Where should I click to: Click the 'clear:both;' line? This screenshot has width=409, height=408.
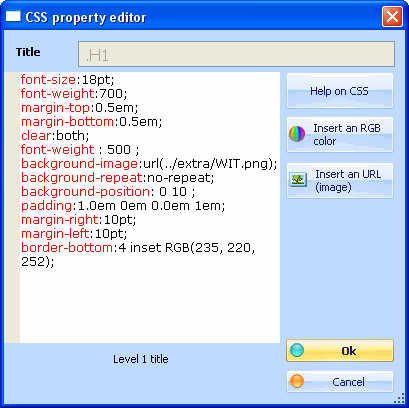[x=55, y=136]
